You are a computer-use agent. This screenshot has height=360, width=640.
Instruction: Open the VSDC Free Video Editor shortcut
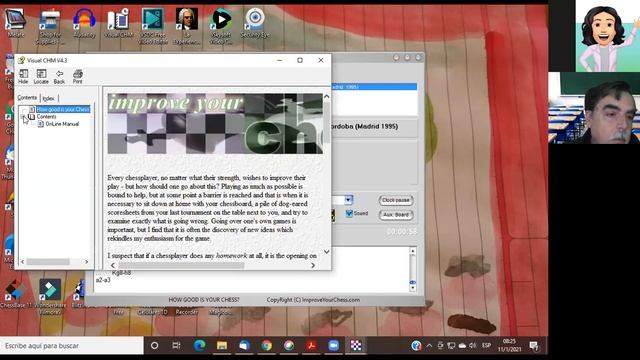tap(153, 27)
